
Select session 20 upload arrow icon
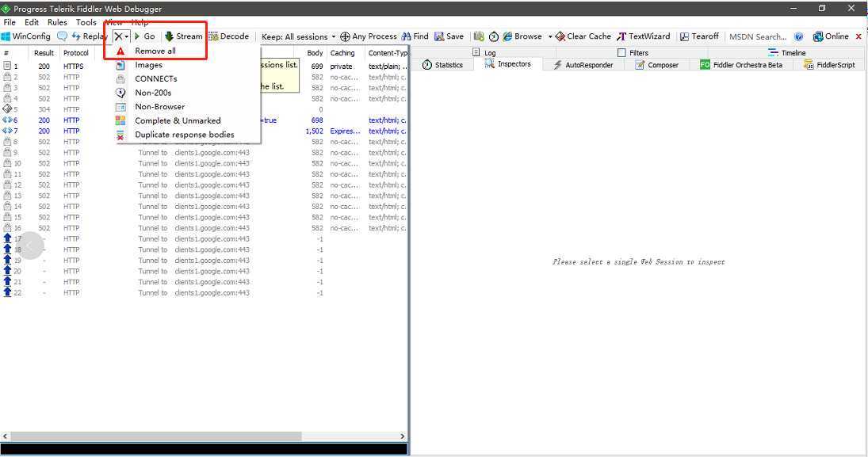point(7,271)
